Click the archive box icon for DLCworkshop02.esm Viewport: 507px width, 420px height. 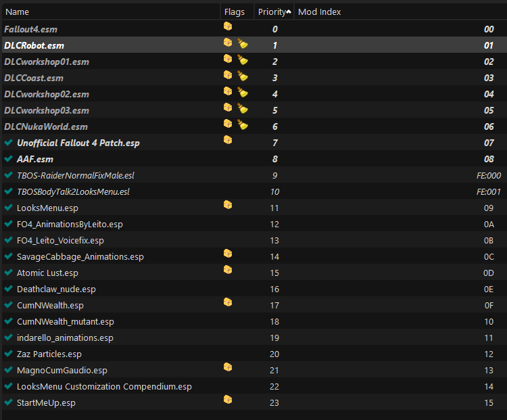[x=228, y=91]
